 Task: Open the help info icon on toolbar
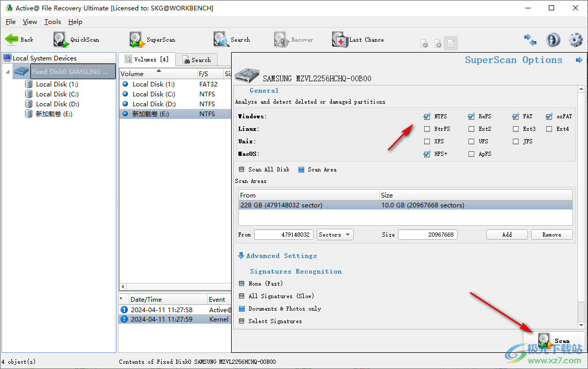click(x=553, y=40)
